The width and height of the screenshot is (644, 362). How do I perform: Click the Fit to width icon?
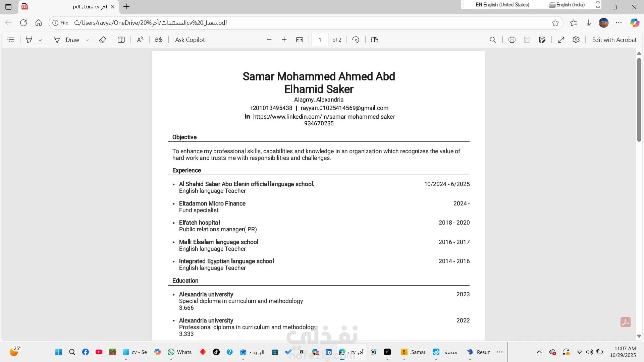coord(300,40)
